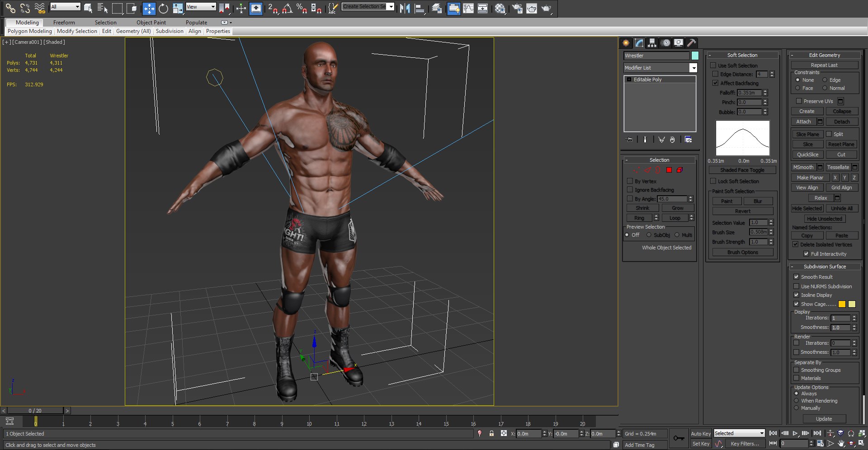
Task: Collapse the Subdivision Surface rollout
Action: (792, 267)
